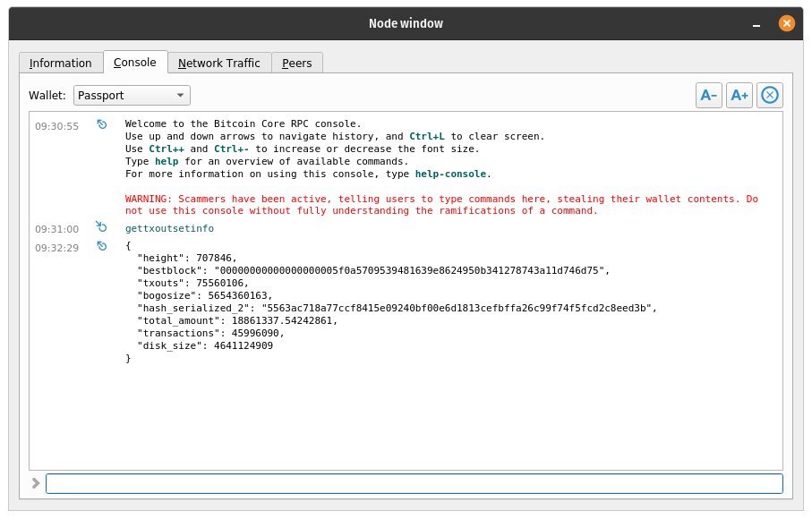
Task: Click the command icon beside 09:31:00
Action: 101,226
